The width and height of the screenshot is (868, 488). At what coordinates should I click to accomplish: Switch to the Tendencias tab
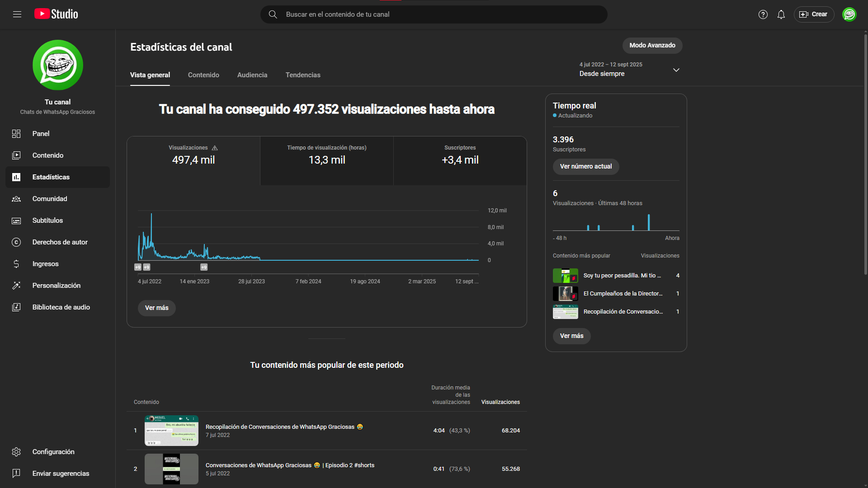[x=303, y=75]
